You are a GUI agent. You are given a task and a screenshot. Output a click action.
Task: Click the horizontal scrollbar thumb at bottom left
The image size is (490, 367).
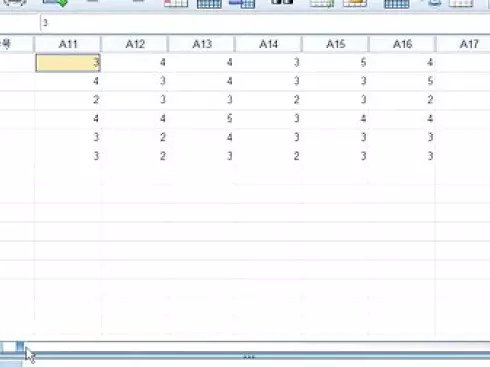click(x=20, y=347)
